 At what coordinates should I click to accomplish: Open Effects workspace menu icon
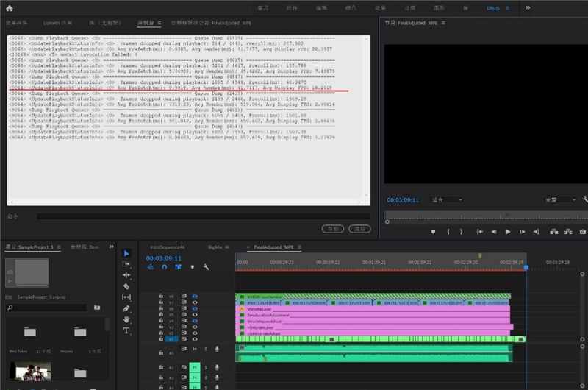[x=507, y=8]
